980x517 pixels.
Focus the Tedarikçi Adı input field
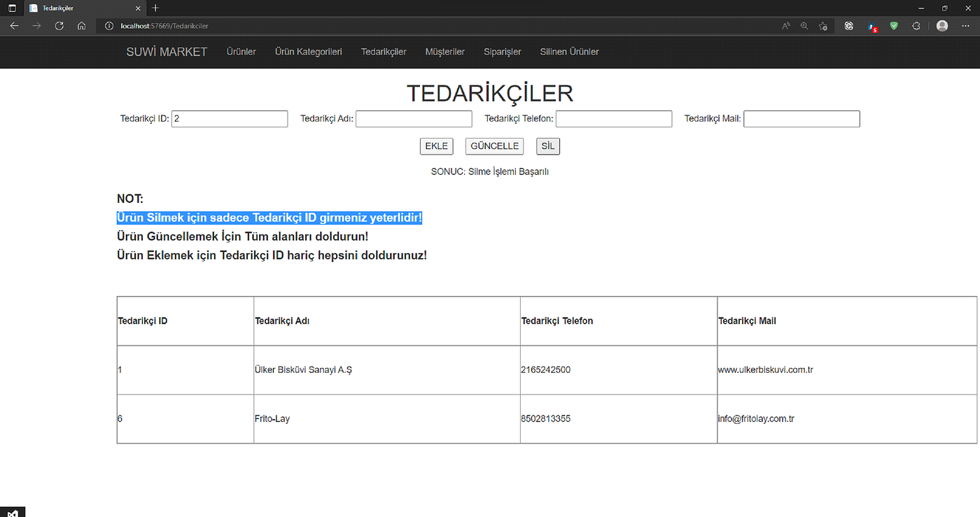point(414,119)
